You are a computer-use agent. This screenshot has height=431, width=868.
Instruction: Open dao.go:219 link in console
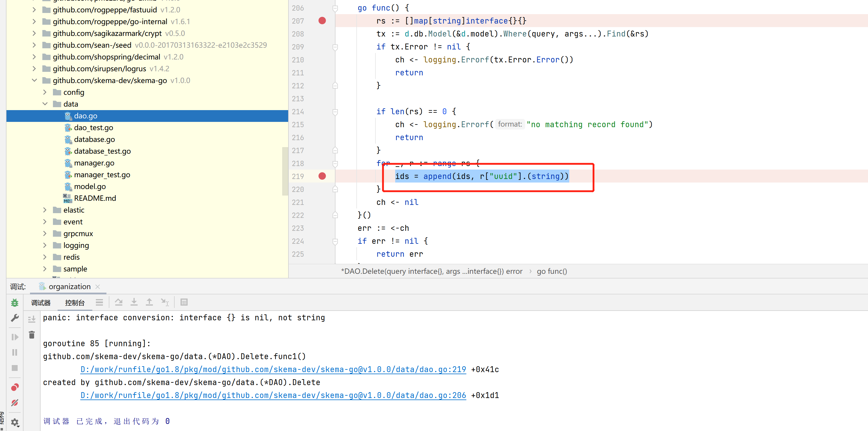[x=273, y=369]
